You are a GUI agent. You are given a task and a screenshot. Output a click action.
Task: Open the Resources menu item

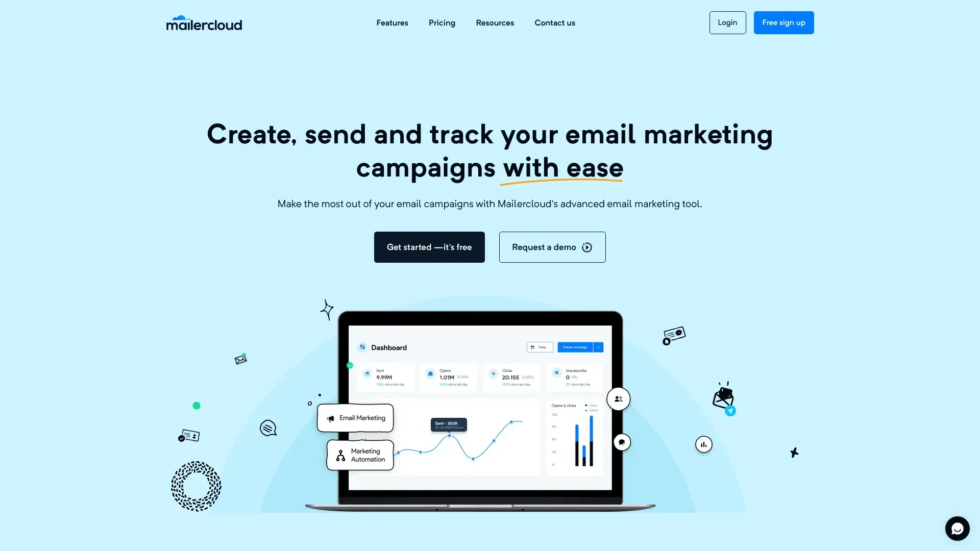click(495, 22)
